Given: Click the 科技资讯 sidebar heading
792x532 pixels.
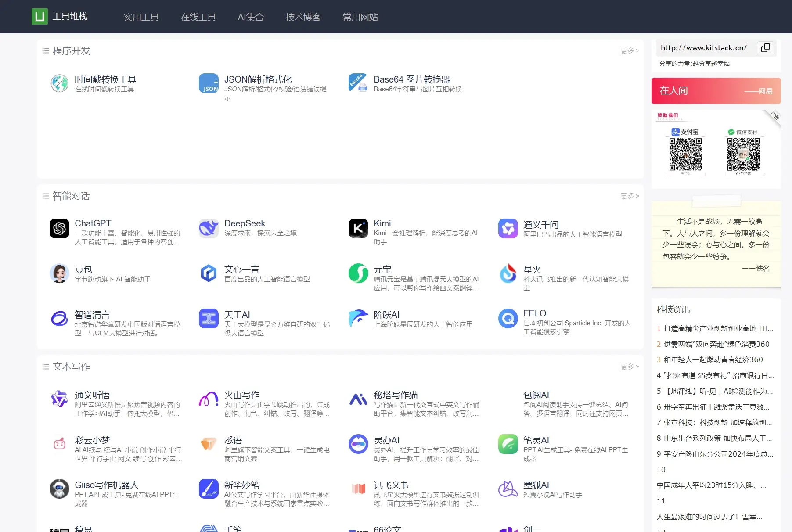Looking at the screenshot, I should (673, 309).
